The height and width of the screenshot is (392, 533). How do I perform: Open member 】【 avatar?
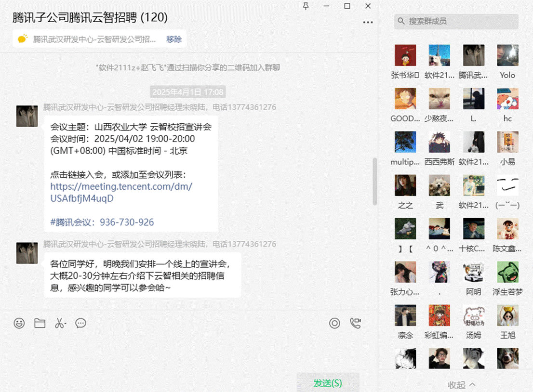(x=405, y=229)
